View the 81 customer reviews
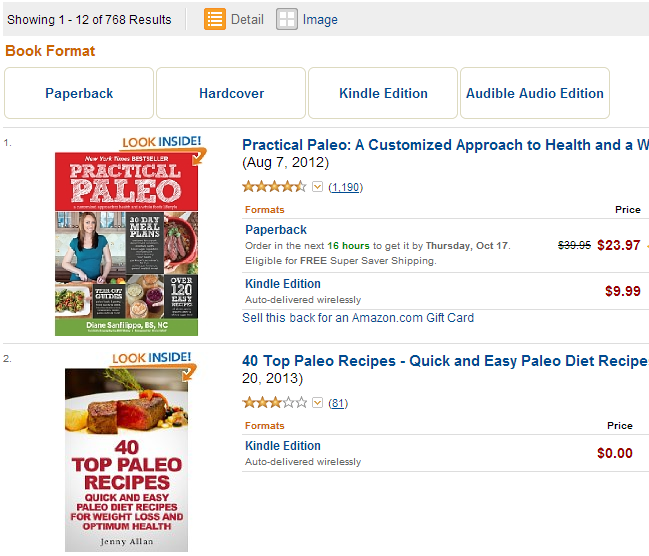 point(338,403)
